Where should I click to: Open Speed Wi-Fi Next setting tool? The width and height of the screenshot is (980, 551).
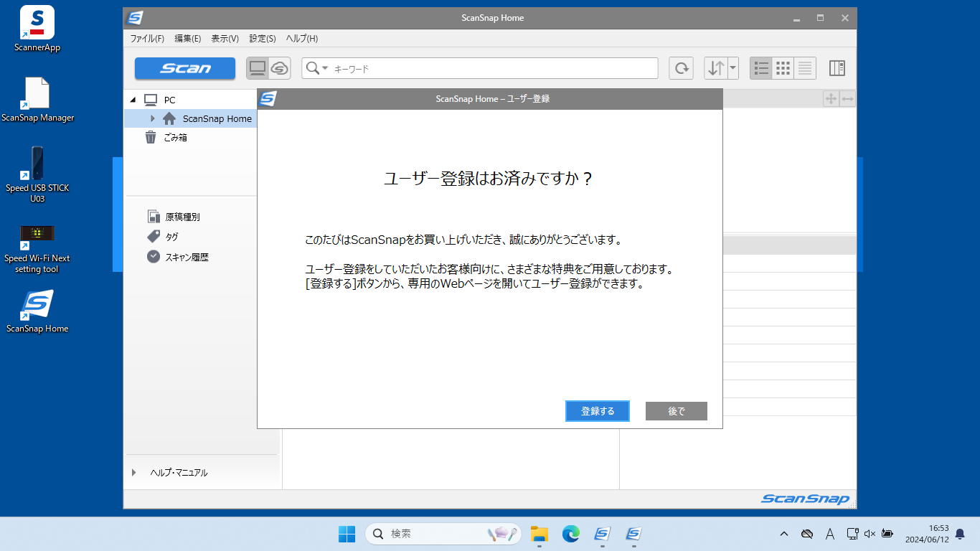pyautogui.click(x=37, y=249)
